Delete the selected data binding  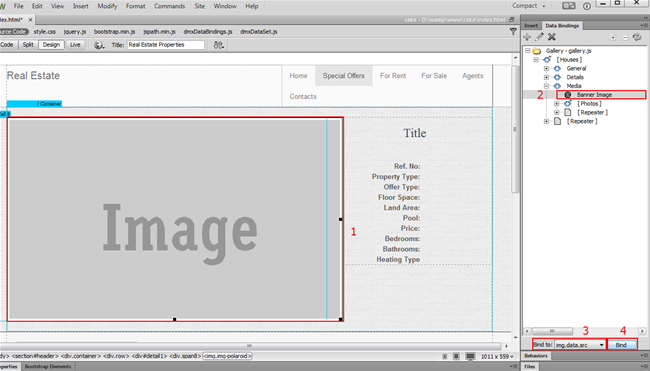[x=552, y=37]
